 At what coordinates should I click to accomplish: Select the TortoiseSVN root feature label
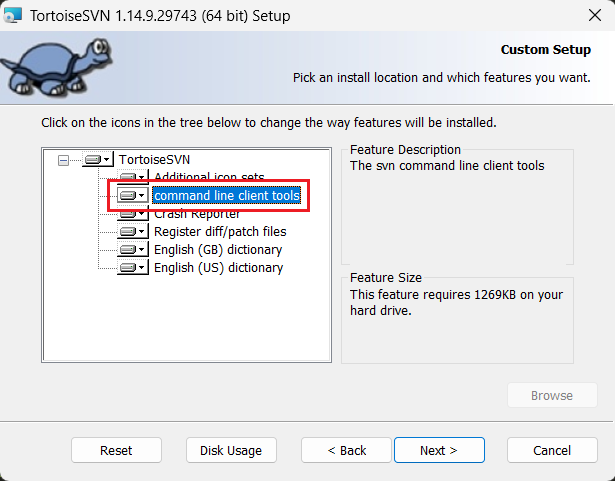click(x=155, y=160)
